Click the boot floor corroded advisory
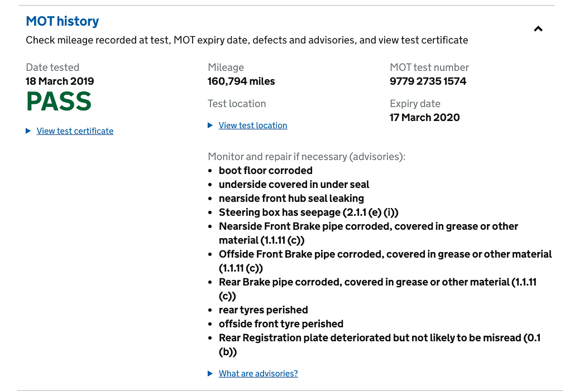This screenshot has height=392, width=584. [266, 170]
